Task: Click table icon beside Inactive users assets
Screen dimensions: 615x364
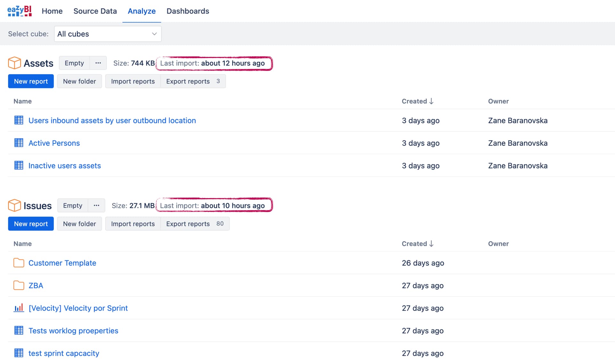Action: click(19, 166)
